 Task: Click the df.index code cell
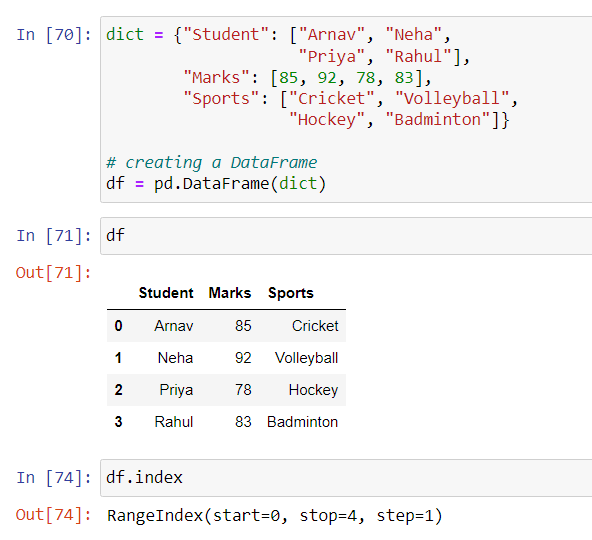(x=346, y=478)
